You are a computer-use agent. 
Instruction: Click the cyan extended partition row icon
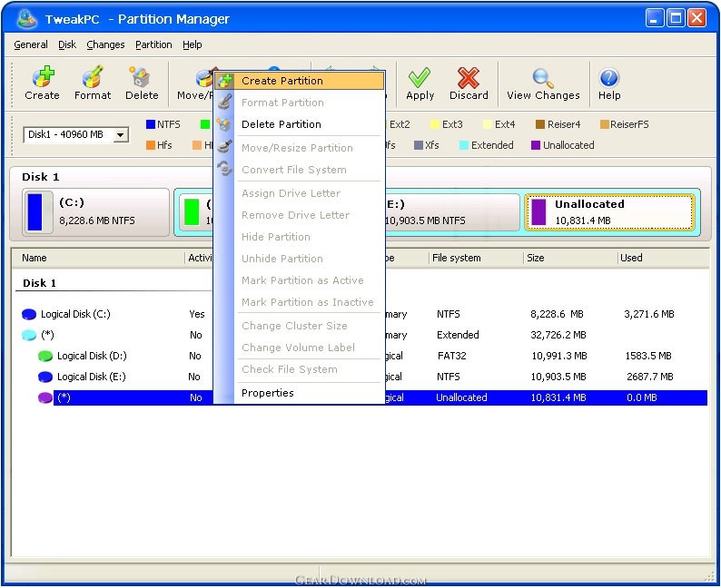[x=29, y=335]
